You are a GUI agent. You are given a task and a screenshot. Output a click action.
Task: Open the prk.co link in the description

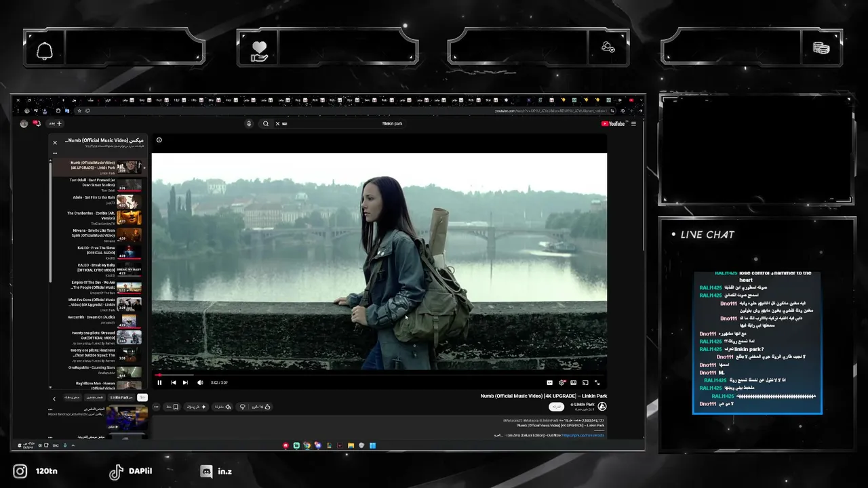pos(583,435)
